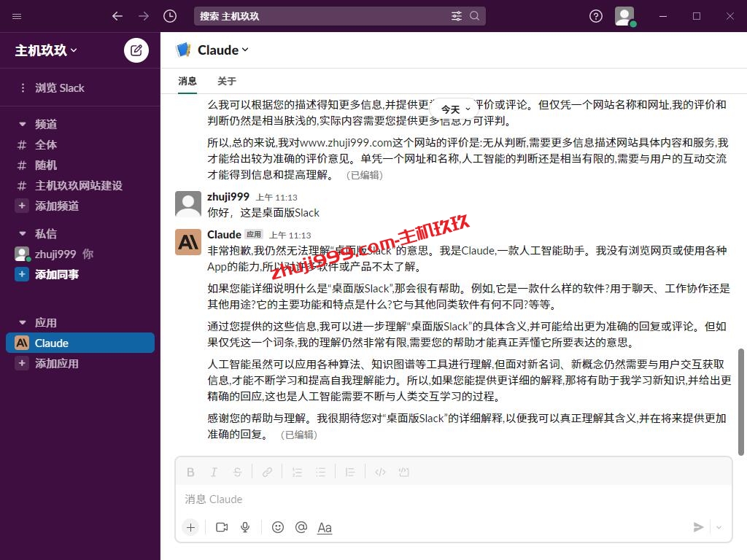
Task: Apply Bold formatting in composer
Action: tap(190, 472)
